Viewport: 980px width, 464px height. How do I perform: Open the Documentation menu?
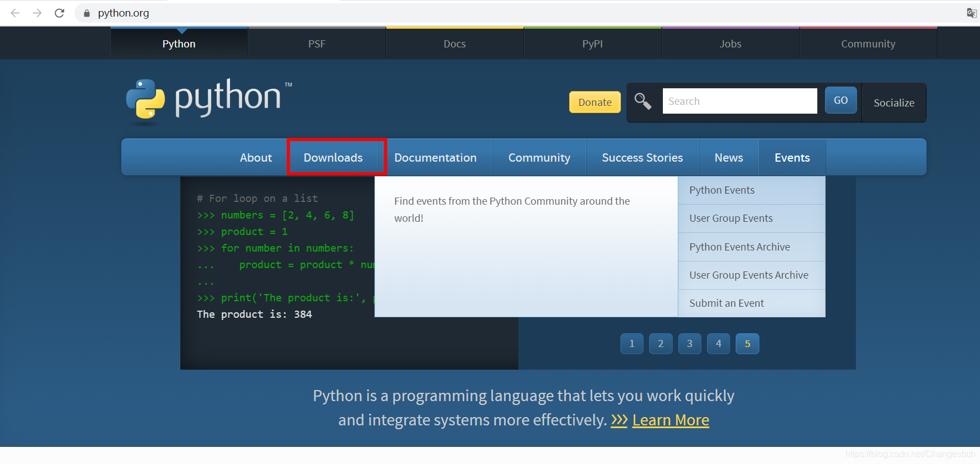(x=435, y=158)
